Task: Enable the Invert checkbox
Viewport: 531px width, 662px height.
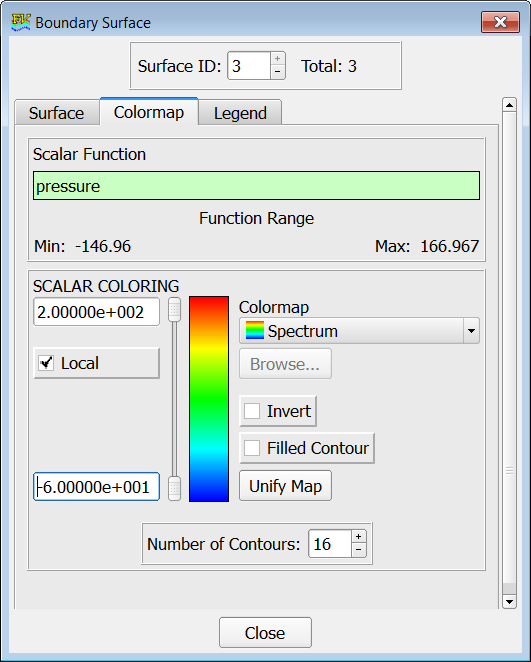Action: pos(252,411)
